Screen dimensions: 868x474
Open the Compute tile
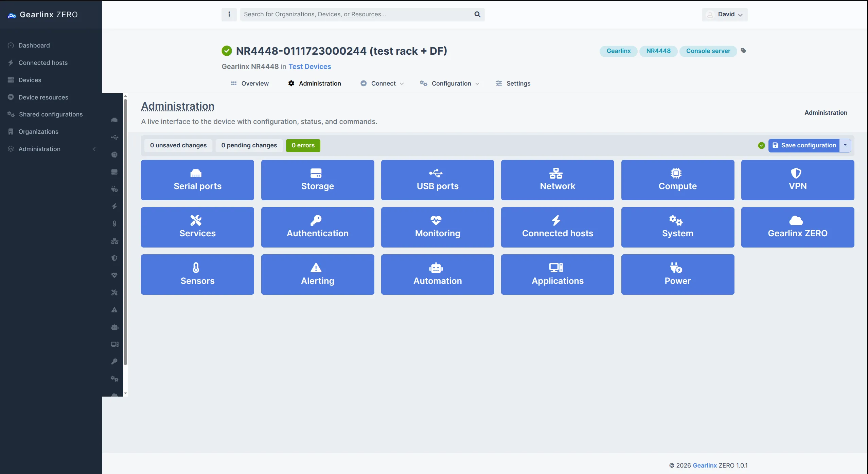(678, 180)
